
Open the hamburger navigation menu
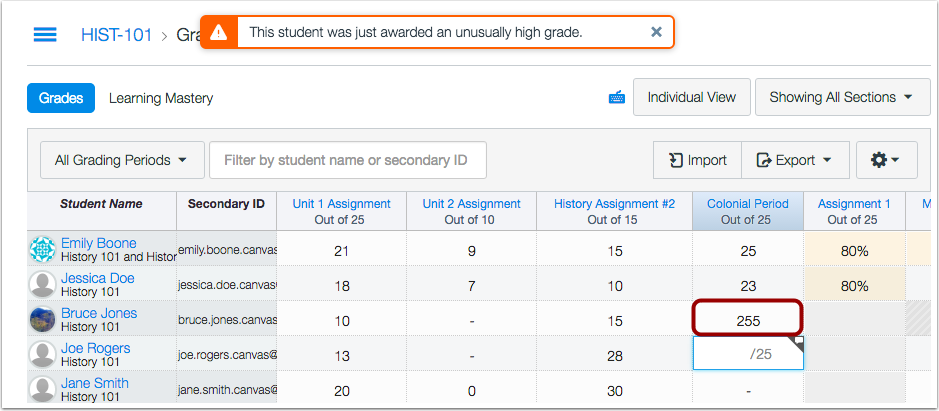45,34
